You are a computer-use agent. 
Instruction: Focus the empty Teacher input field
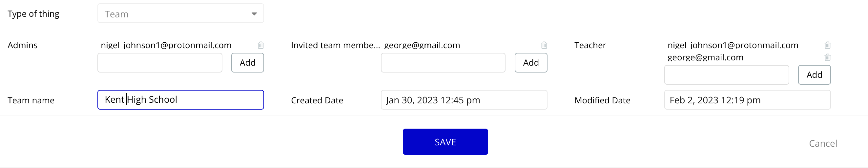point(726,75)
